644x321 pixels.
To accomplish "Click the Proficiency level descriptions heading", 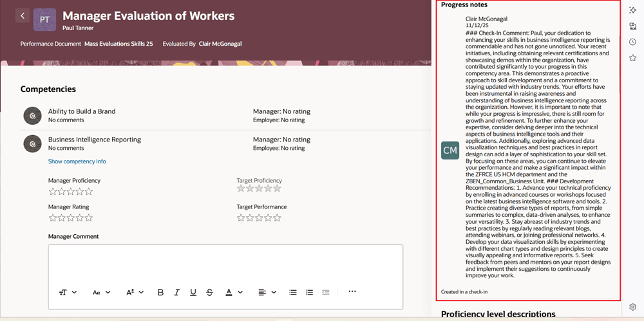I will [498, 315].
